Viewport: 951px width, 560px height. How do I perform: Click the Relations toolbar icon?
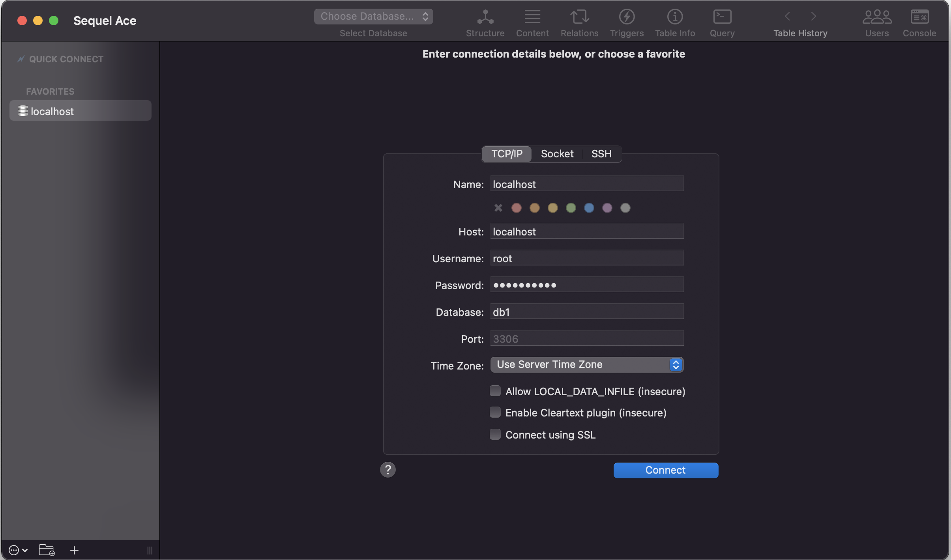coord(579,17)
